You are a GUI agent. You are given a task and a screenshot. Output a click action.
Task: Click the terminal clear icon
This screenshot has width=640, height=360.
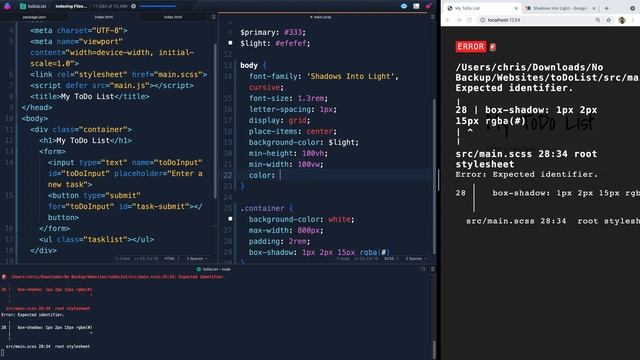point(423,269)
